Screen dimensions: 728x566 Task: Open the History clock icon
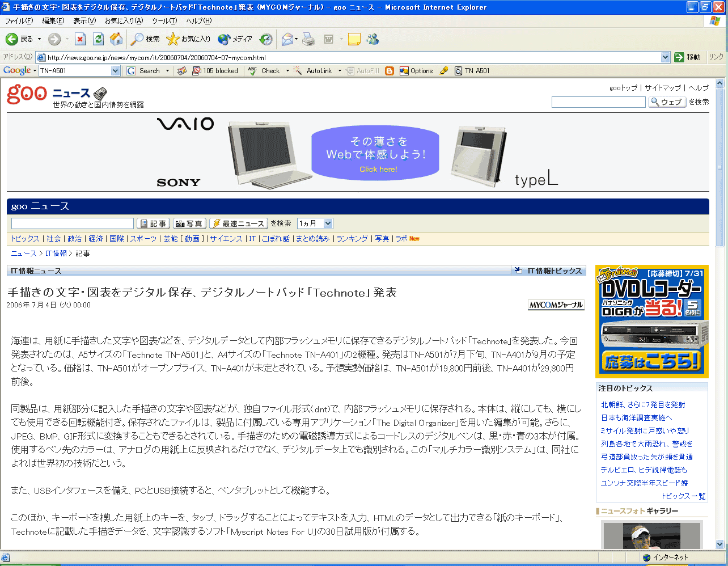click(266, 39)
